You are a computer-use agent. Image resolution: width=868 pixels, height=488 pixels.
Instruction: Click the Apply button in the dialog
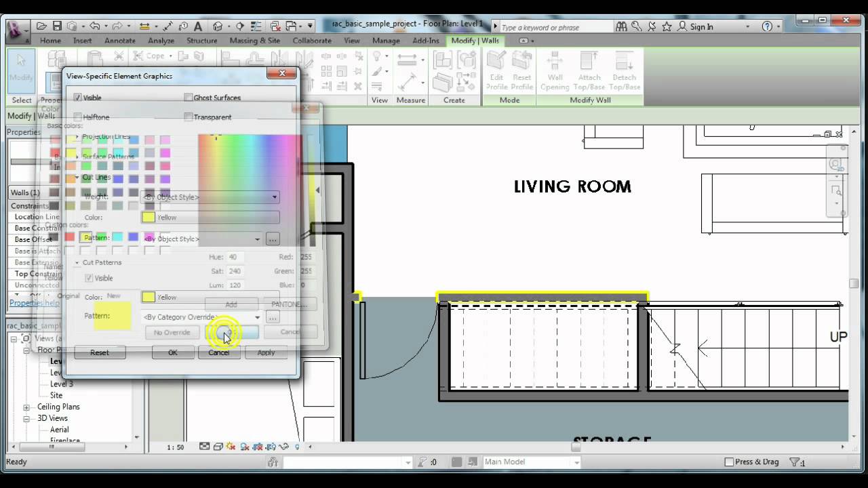[x=266, y=352]
